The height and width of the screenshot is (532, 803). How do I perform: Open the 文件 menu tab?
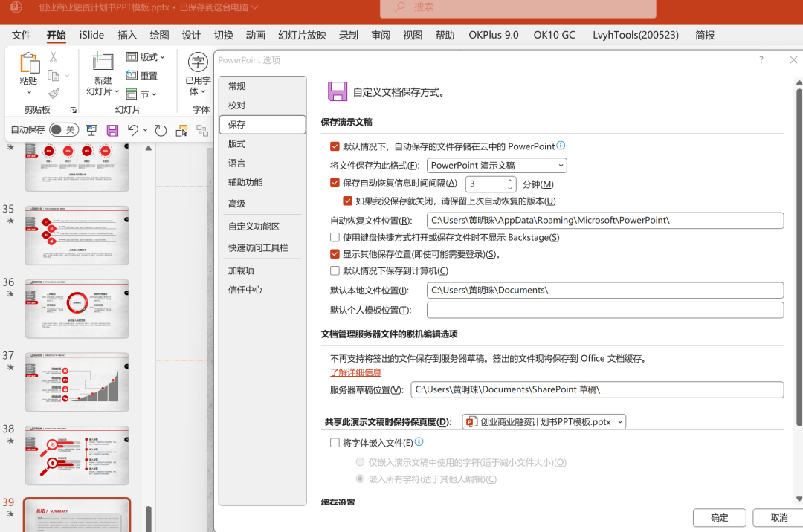(22, 35)
